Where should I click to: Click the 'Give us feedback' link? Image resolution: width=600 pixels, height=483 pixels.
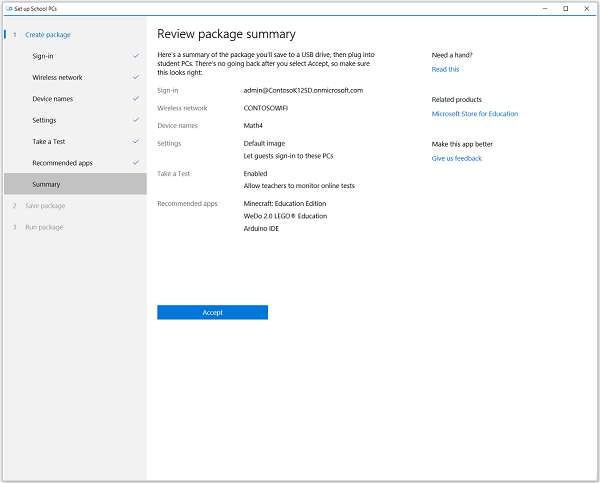click(456, 158)
